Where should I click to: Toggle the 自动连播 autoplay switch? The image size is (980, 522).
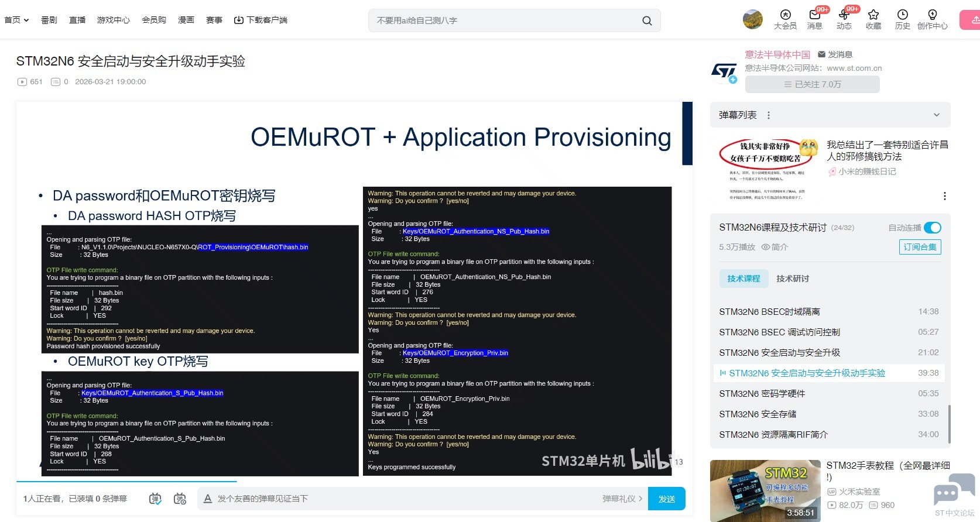tap(932, 228)
